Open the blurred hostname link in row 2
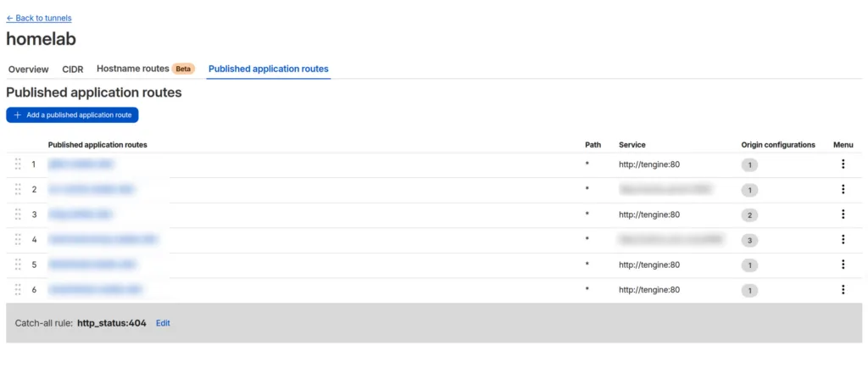Image resolution: width=868 pixels, height=368 pixels. point(91,190)
